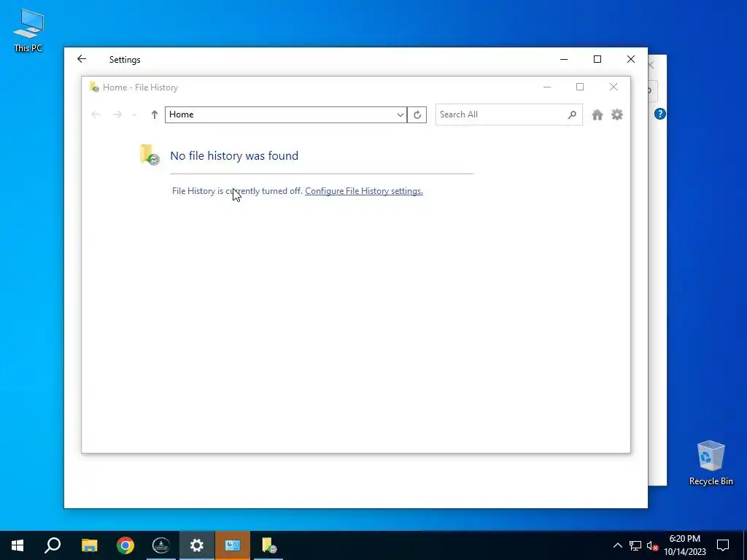This screenshot has height=560, width=747.
Task: Launch Google Chrome from the taskbar
Action: click(125, 545)
